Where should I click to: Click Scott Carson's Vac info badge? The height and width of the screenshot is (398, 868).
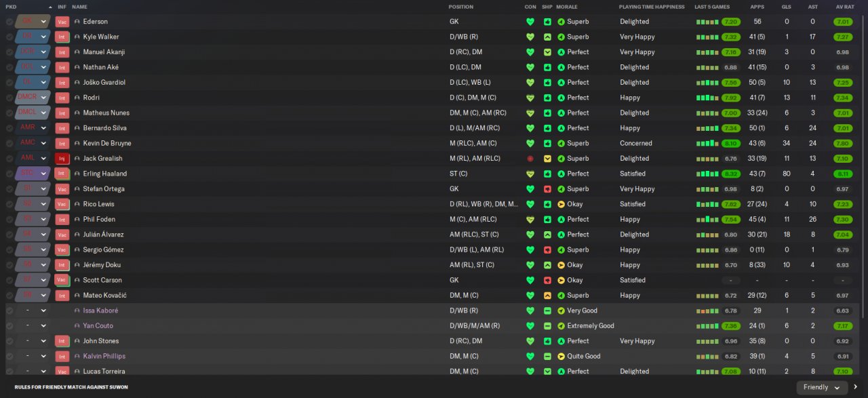[x=62, y=280]
